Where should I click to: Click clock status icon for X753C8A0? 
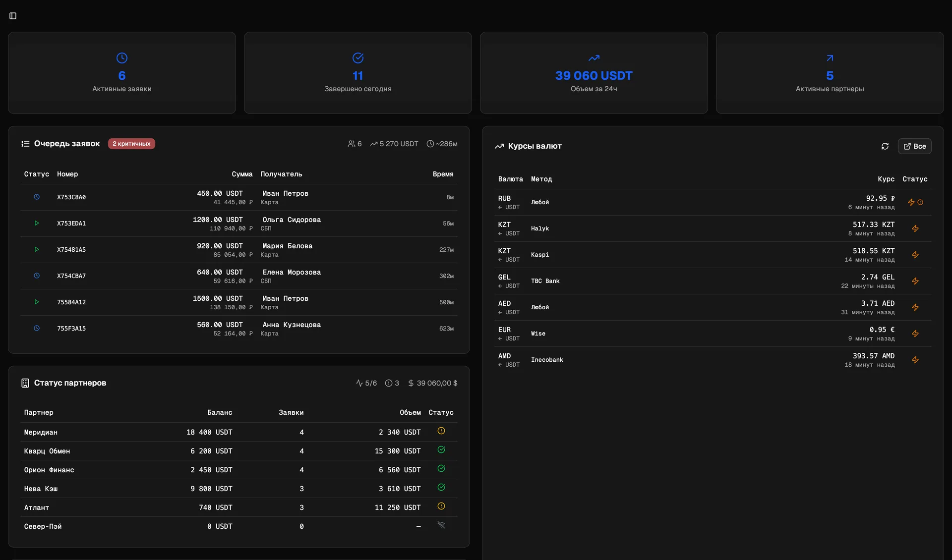click(37, 197)
